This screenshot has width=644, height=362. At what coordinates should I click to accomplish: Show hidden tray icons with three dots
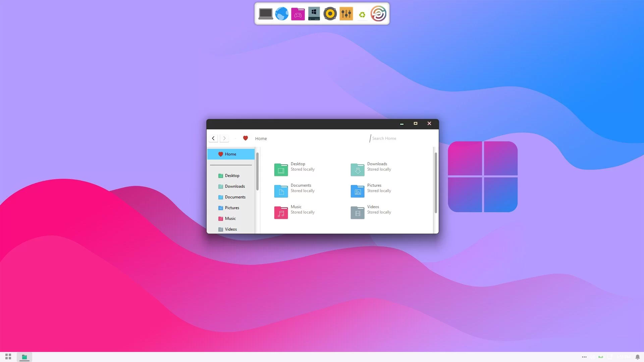pos(584,357)
